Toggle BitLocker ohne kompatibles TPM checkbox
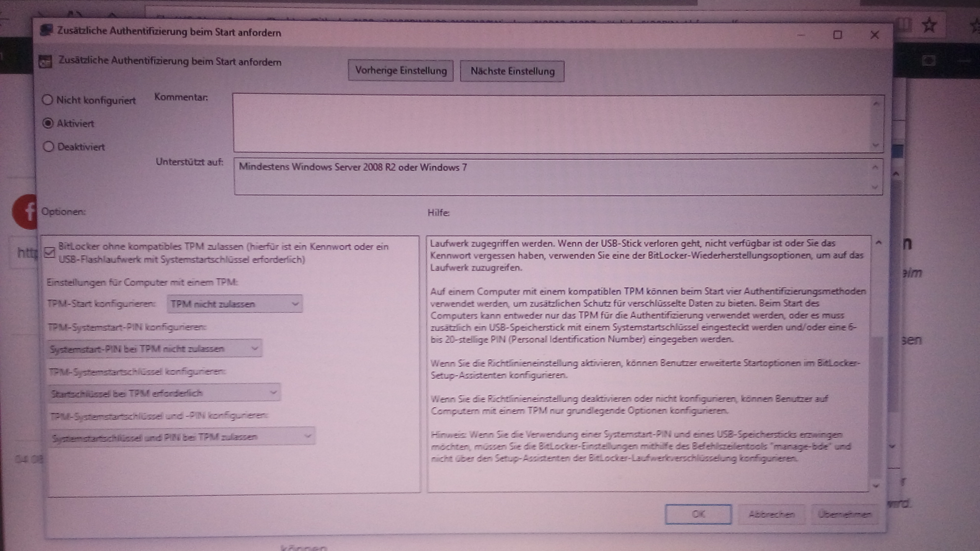Viewport: 980px width, 551px height. click(x=50, y=253)
